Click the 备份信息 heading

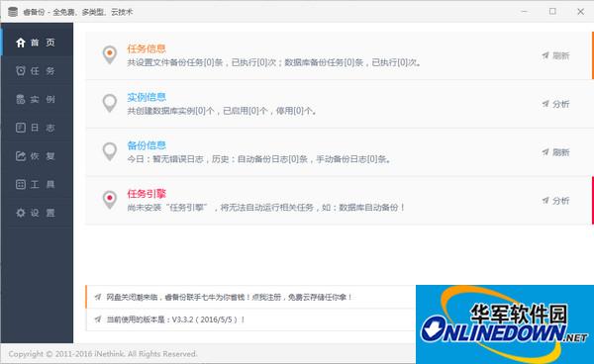click(x=147, y=145)
